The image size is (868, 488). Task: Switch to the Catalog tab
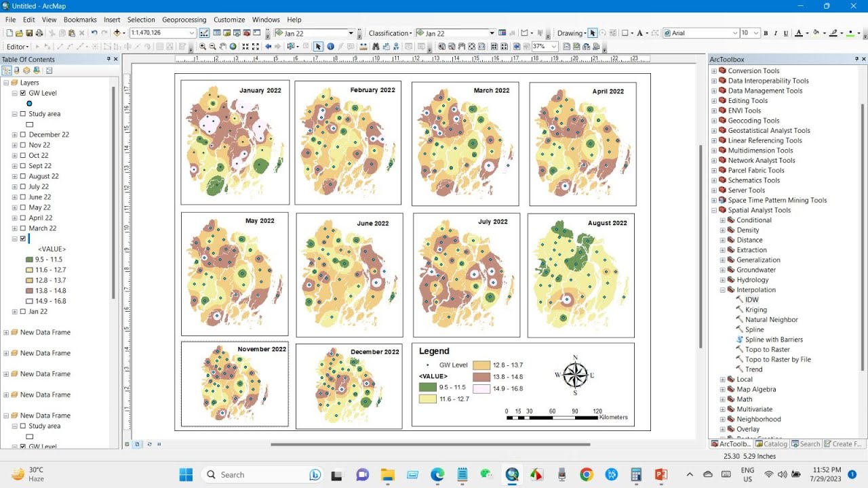pyautogui.click(x=771, y=444)
